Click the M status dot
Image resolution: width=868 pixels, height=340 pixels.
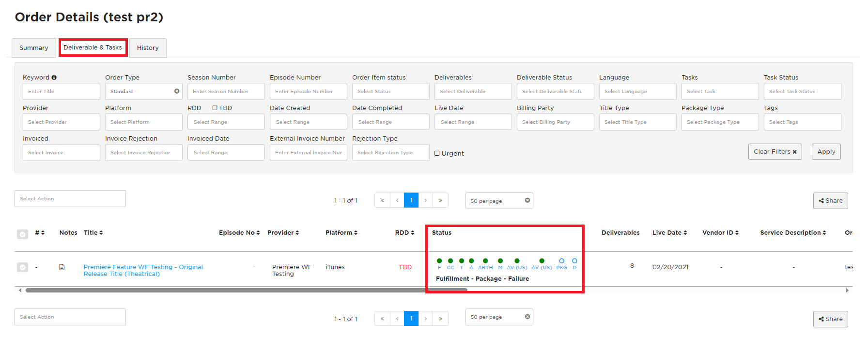(x=500, y=261)
